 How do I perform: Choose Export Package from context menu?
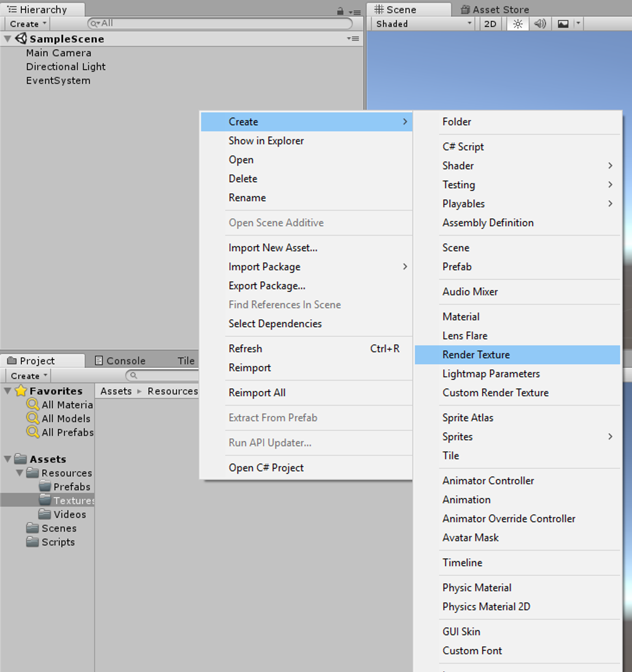(x=307, y=286)
